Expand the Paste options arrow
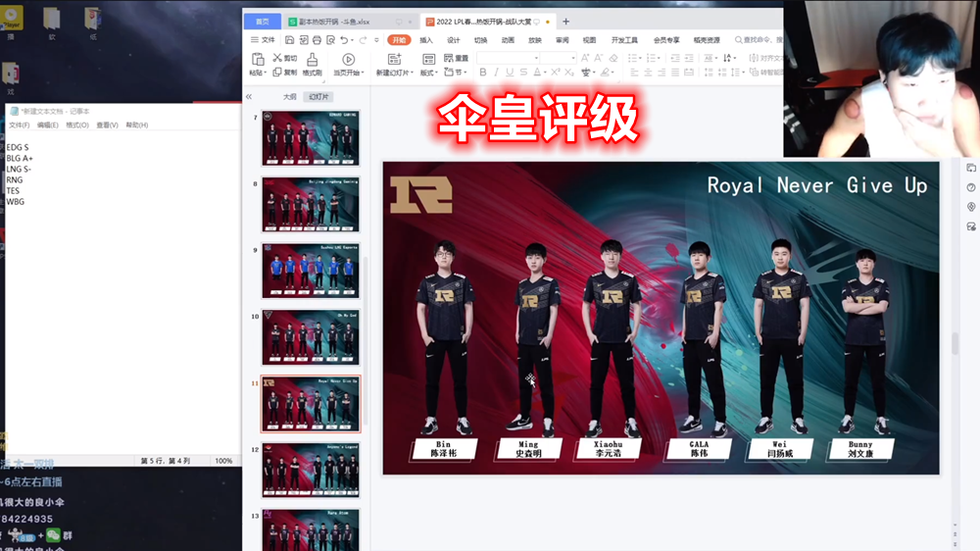 coord(265,74)
